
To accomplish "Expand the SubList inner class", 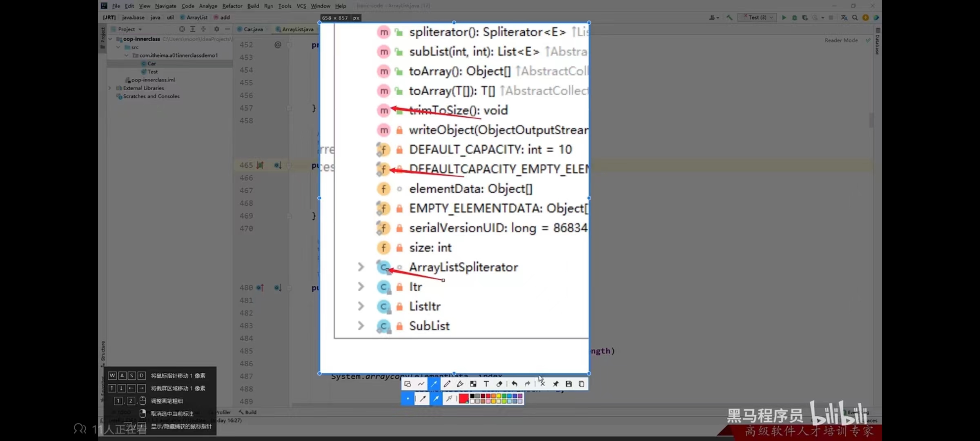I will click(x=361, y=326).
